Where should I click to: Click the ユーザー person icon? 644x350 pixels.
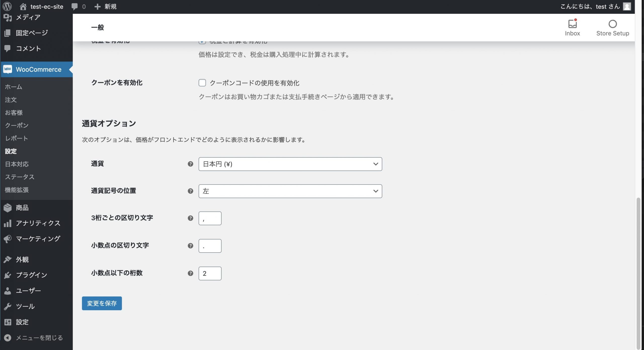8,291
